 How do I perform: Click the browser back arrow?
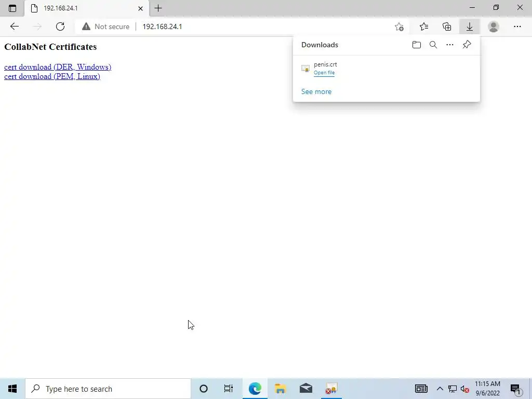[x=14, y=26]
